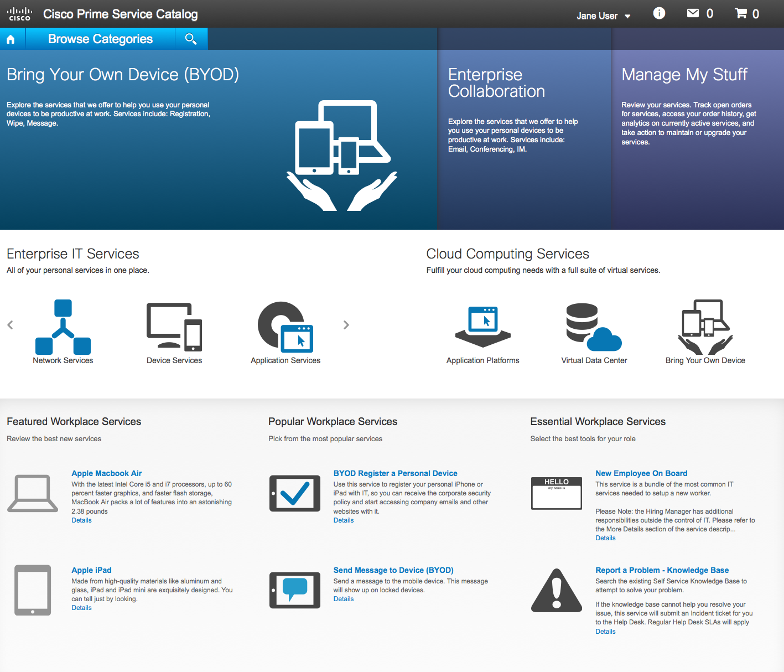The width and height of the screenshot is (784, 672).
Task: Open Send Message to Device (BYOD) link
Action: [x=393, y=570]
